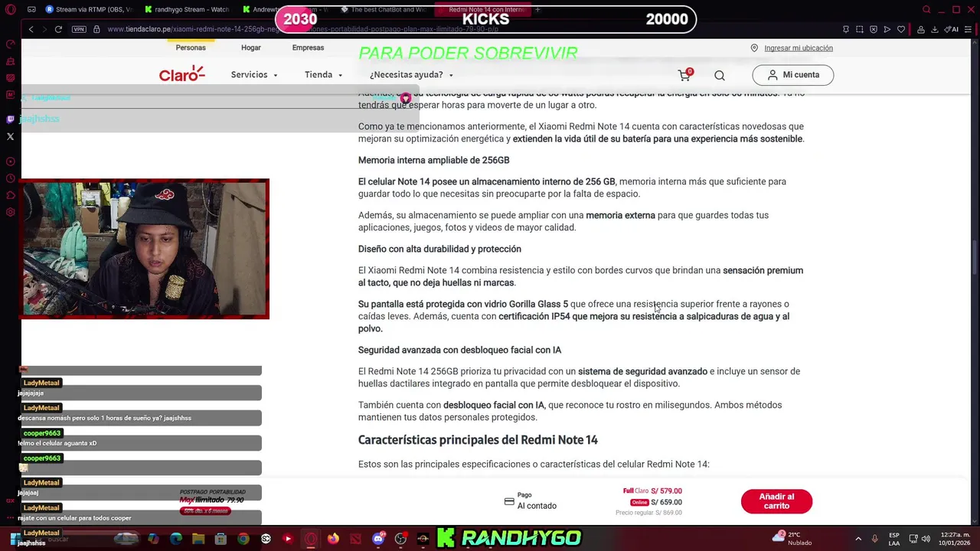Switch to The best ChatBot tab

pyautogui.click(x=383, y=10)
